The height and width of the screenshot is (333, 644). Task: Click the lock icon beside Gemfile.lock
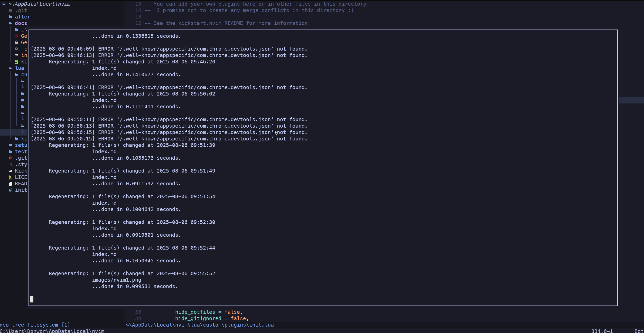click(16, 42)
